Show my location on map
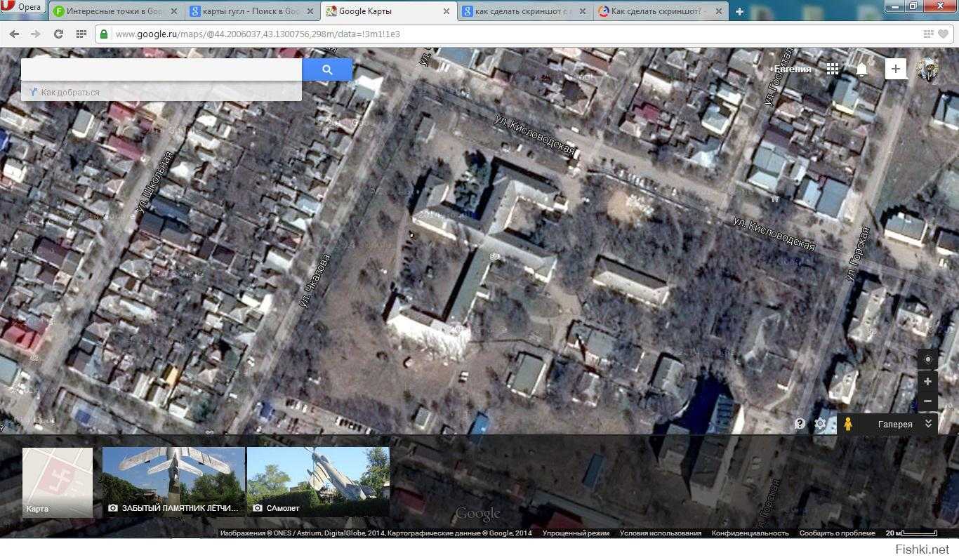The height and width of the screenshot is (560, 959). coord(927,359)
